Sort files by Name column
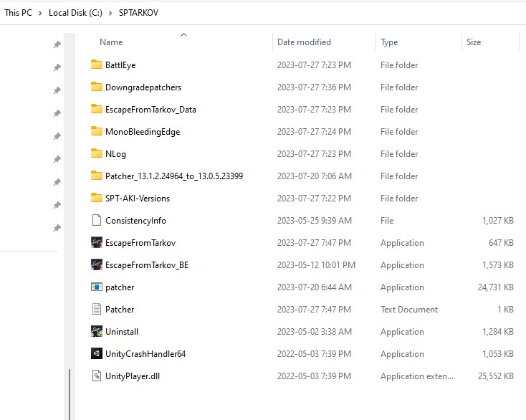The height and width of the screenshot is (420, 526). pos(111,42)
